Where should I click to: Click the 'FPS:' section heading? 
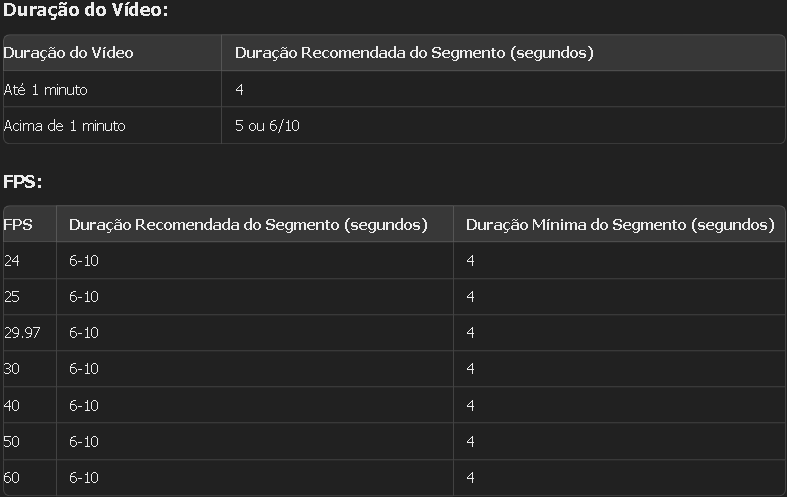point(23,182)
